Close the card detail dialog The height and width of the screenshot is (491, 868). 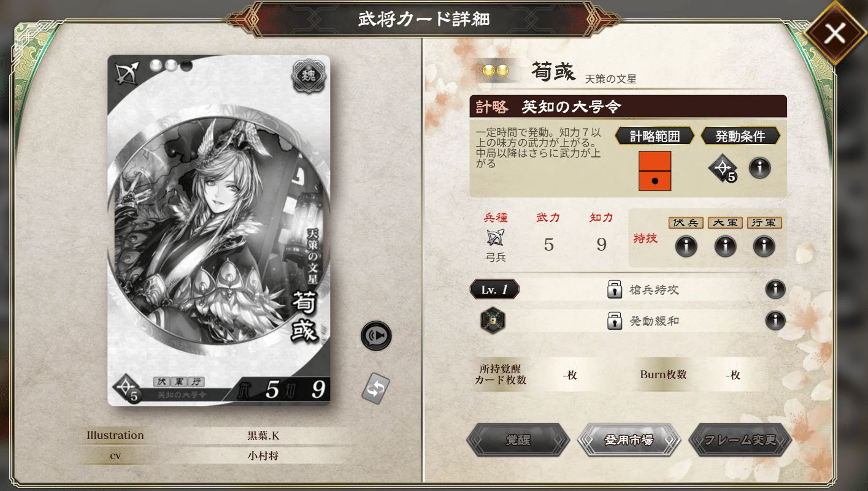coord(835,34)
